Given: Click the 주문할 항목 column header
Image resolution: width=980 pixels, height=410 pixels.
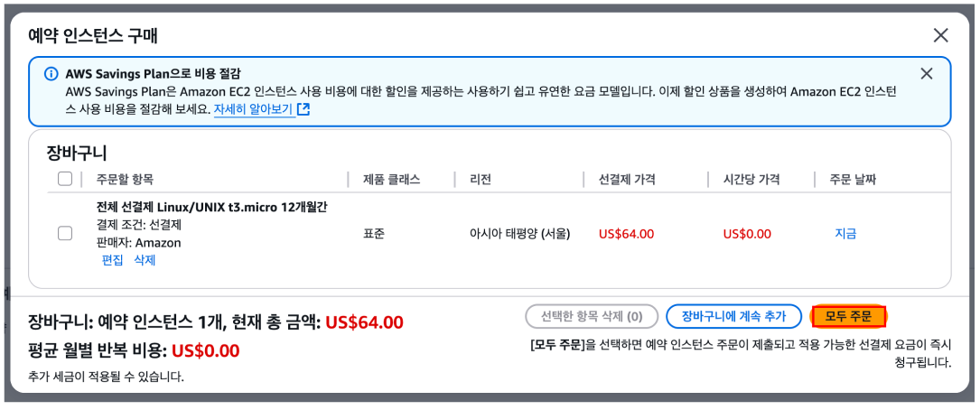Looking at the screenshot, I should (125, 180).
